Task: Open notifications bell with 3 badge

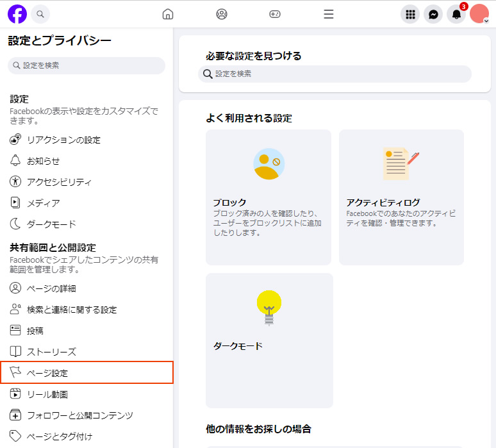Action: tap(456, 14)
